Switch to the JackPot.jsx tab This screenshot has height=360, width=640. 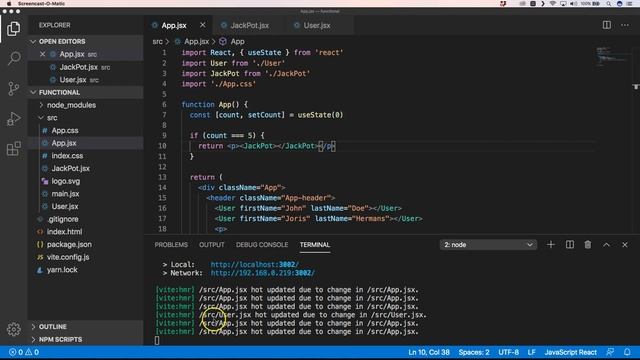[x=249, y=25]
